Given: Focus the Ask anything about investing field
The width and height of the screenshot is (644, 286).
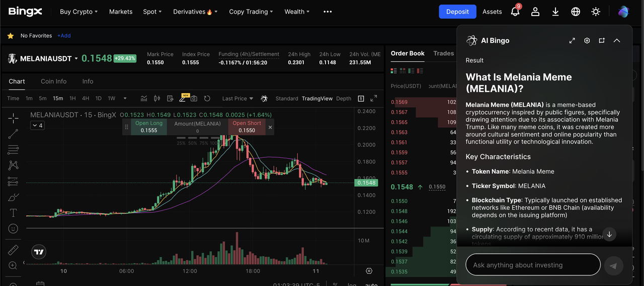Looking at the screenshot, I should [533, 265].
